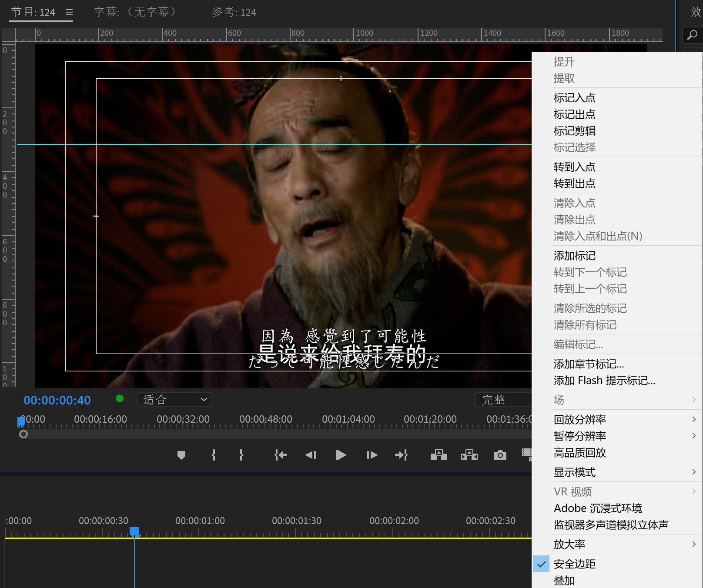This screenshot has height=588, width=703.
Task: Switch to the 节目: 124 tab
Action: (x=33, y=12)
